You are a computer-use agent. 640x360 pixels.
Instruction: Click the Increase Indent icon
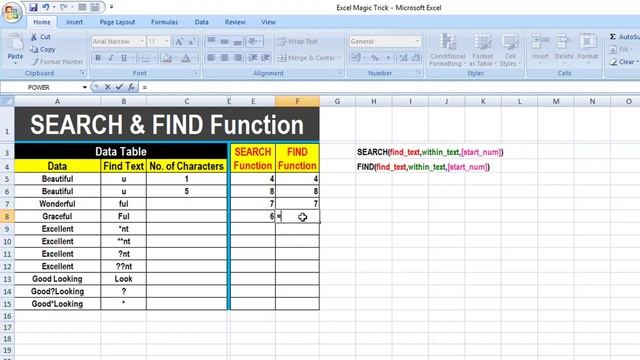266,58
